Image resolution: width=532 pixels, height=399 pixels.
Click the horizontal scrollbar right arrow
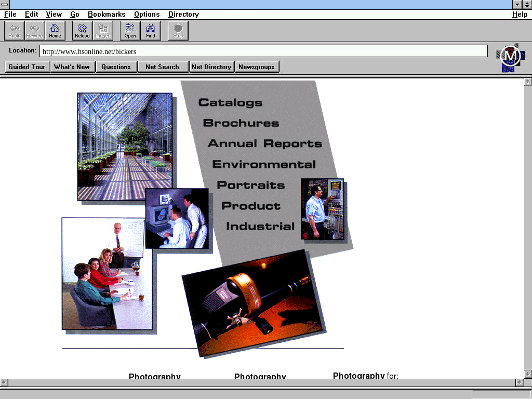[x=519, y=382]
